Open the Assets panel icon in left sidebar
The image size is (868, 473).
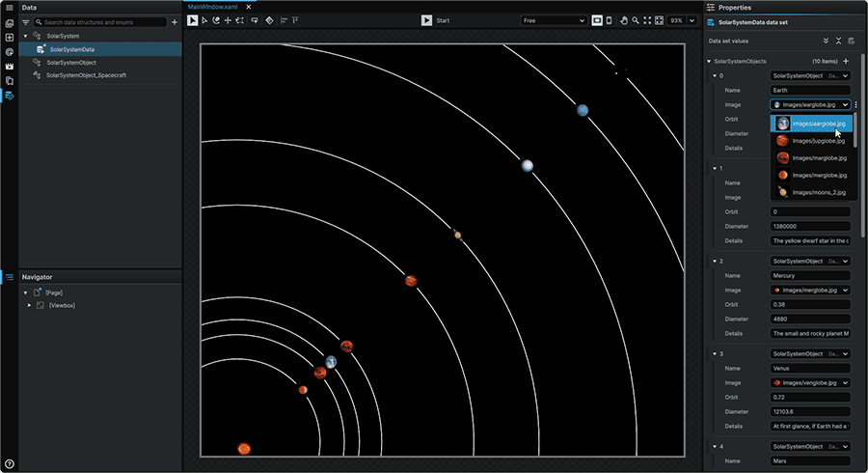click(x=10, y=23)
